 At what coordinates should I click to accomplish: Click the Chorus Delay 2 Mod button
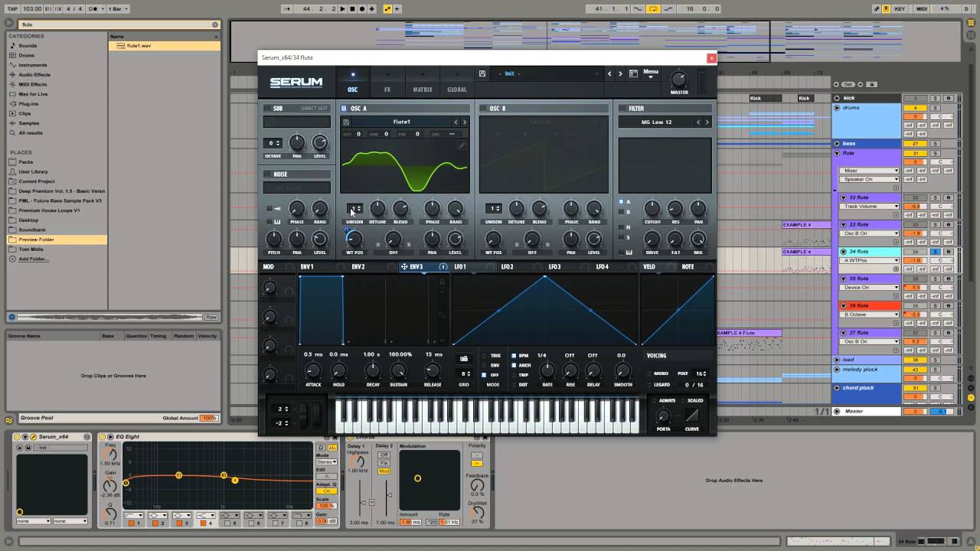coord(384,471)
